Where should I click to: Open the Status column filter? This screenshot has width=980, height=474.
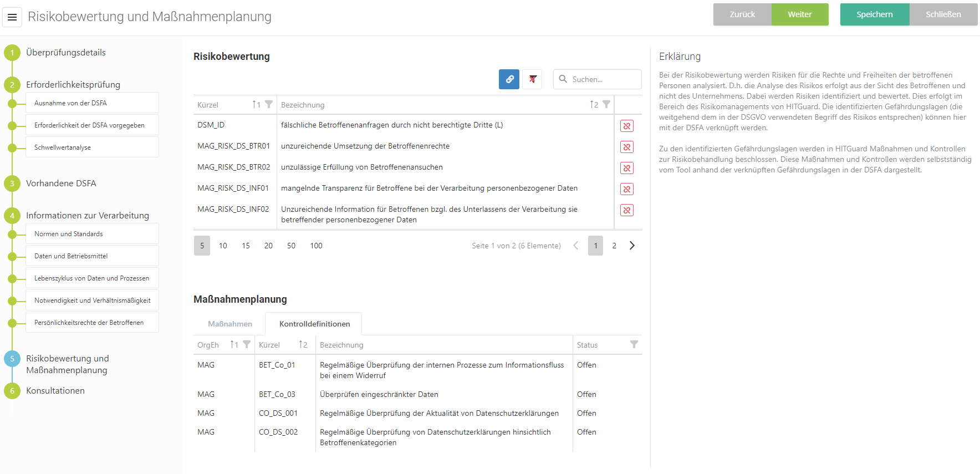pos(634,344)
